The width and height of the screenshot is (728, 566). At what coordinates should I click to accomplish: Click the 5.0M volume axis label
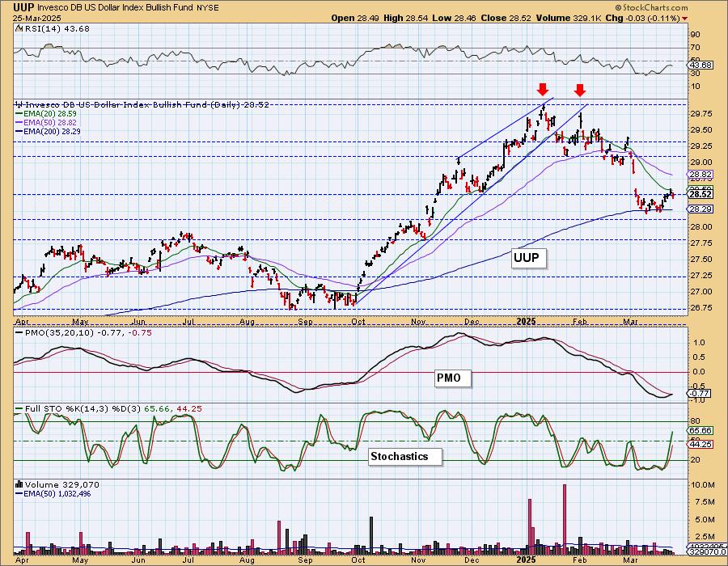705,519
